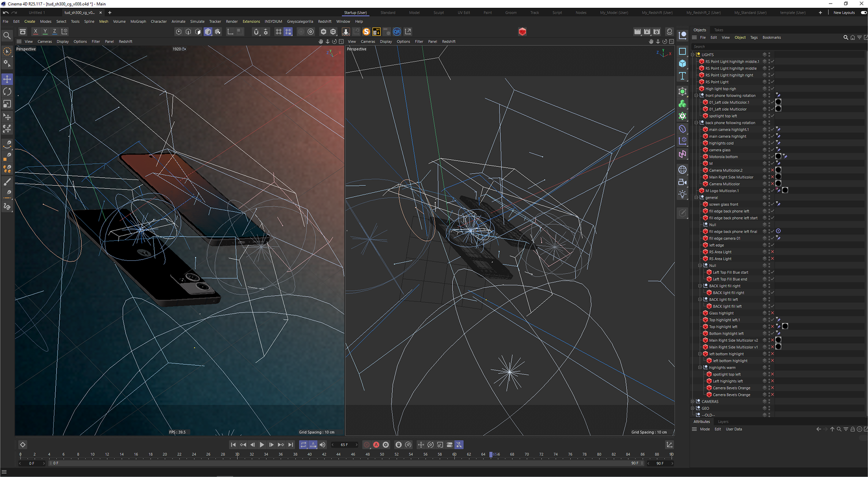Image resolution: width=868 pixels, height=477 pixels.
Task: Expand the CAMERAS group
Action: point(693,401)
